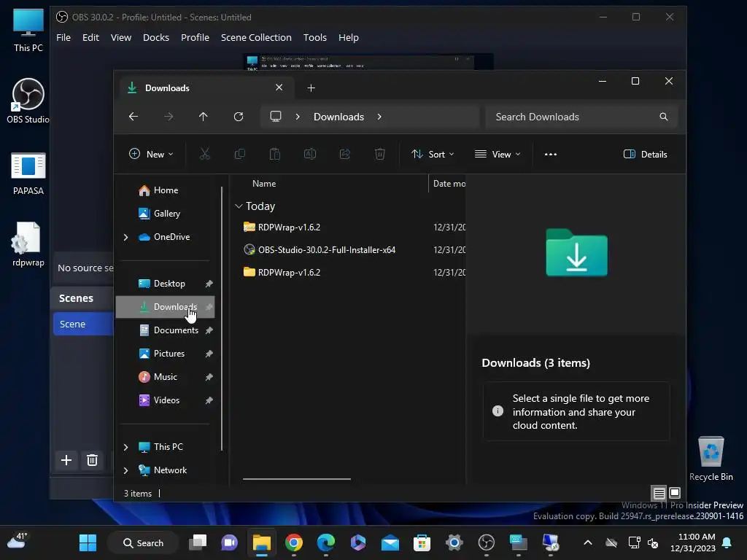747x560 pixels.
Task: Collapse the Today group
Action: click(x=239, y=206)
